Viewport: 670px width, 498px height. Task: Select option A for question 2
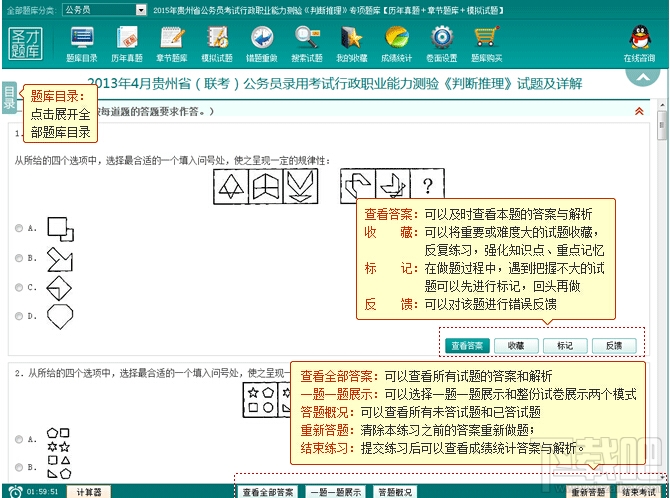pyautogui.click(x=19, y=439)
